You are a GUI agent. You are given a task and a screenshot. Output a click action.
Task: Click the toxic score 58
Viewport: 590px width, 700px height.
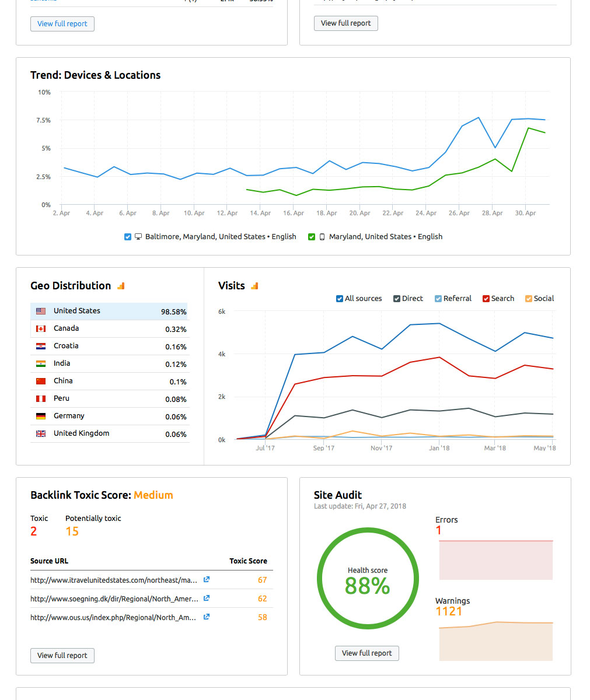(263, 618)
